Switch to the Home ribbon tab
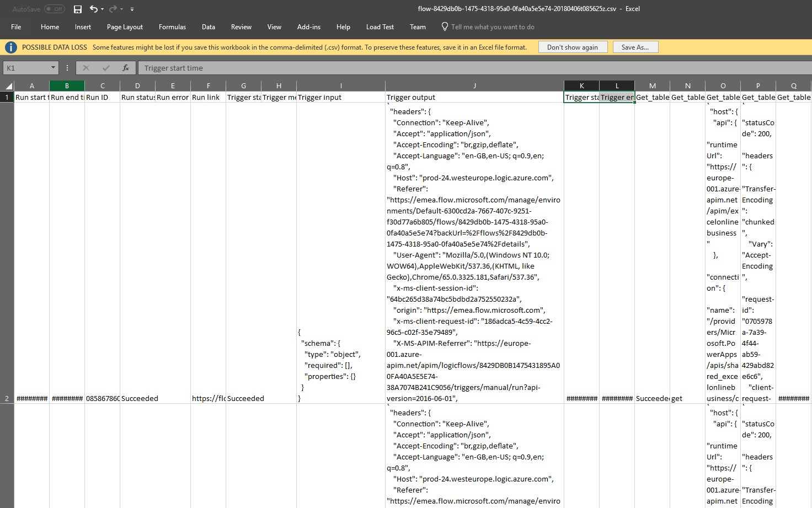Screen dimensions: 812x508 coord(50,26)
